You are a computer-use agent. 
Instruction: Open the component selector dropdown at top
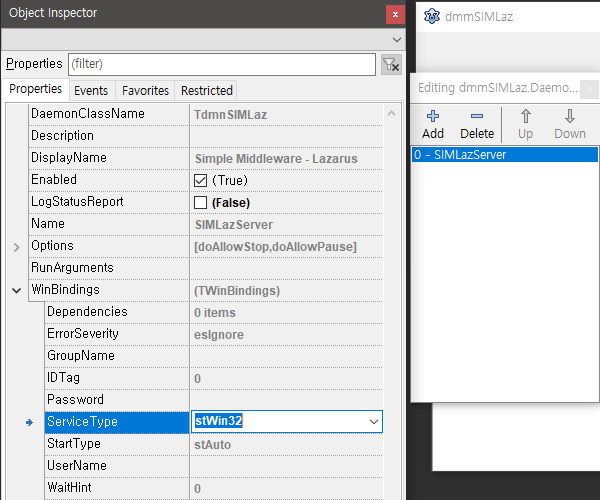[x=396, y=39]
